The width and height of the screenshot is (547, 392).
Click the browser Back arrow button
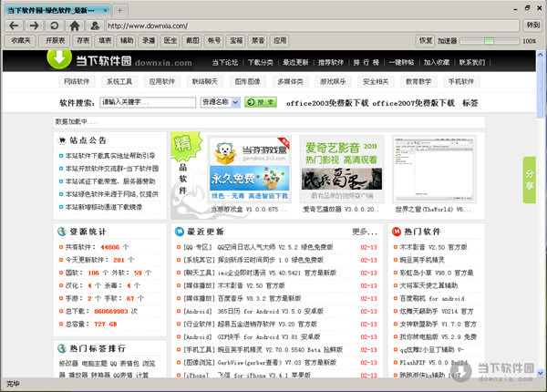(x=14, y=26)
